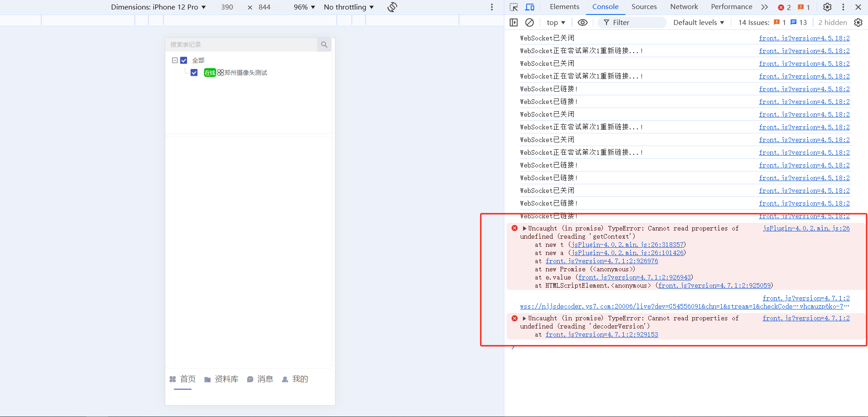The width and height of the screenshot is (868, 417).
Task: Expand the decoderVersion TypeError details
Action: (x=525, y=318)
